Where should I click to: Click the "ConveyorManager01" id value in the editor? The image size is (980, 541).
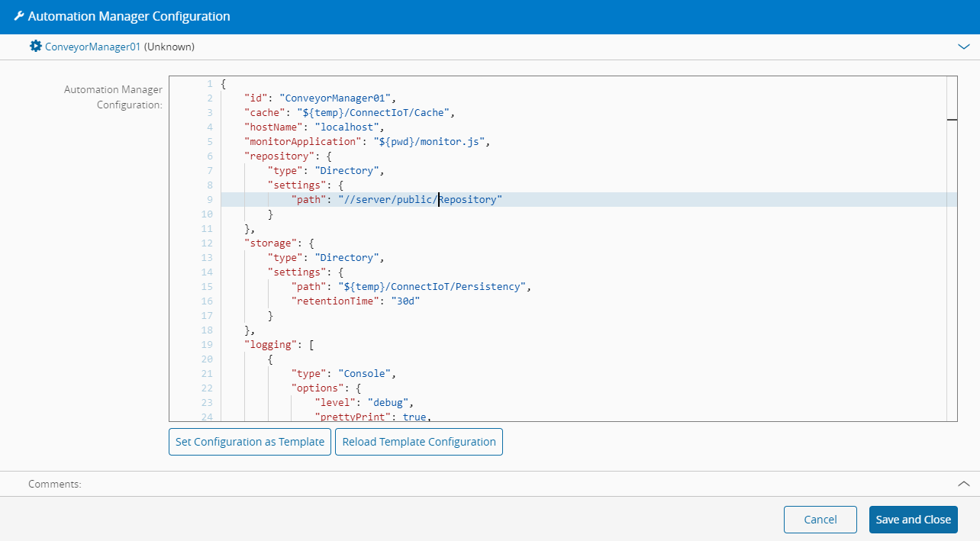pos(336,98)
